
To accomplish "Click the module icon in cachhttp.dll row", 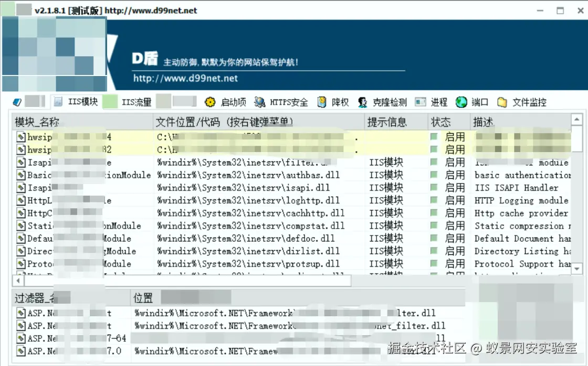I will [21, 213].
